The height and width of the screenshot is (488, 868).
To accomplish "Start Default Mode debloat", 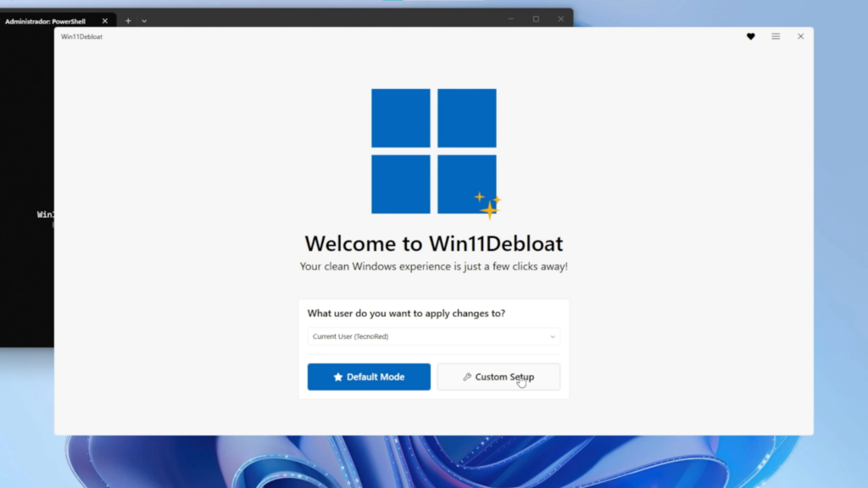I will click(369, 377).
